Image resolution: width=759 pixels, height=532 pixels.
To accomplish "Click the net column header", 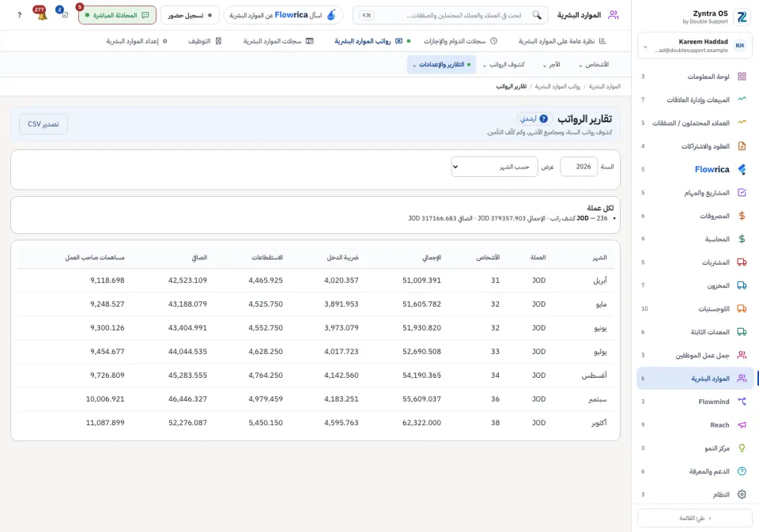I will [199, 258].
